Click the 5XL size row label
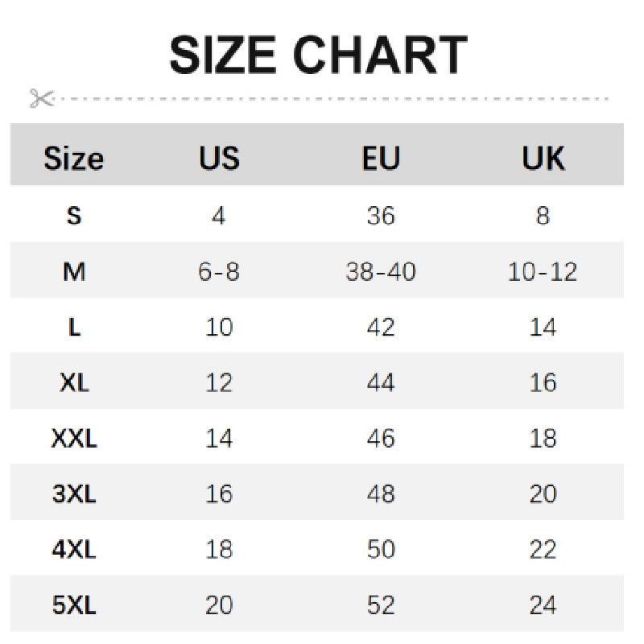The height and width of the screenshot is (644, 644). tap(74, 605)
